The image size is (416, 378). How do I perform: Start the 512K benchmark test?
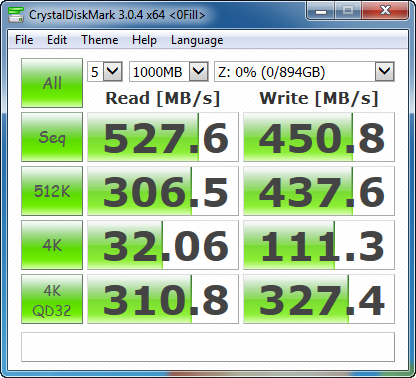pyautogui.click(x=52, y=191)
